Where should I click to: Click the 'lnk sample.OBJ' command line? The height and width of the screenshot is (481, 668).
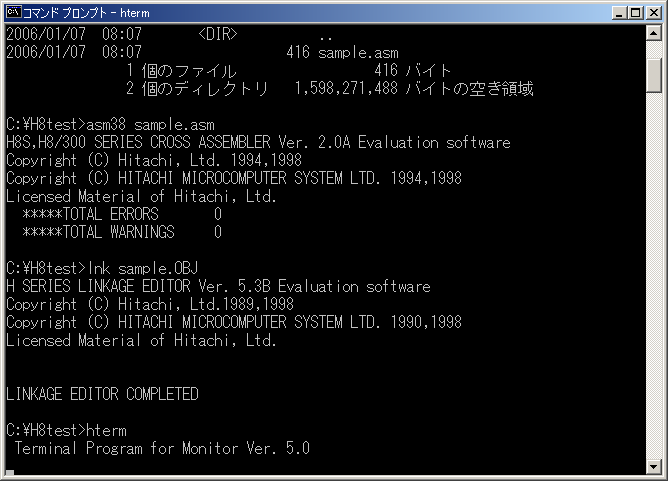coord(102,268)
